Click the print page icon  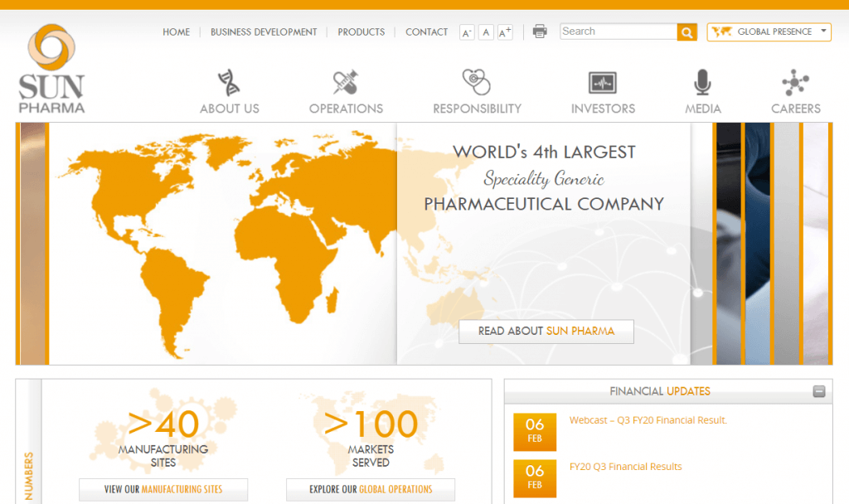tap(539, 31)
